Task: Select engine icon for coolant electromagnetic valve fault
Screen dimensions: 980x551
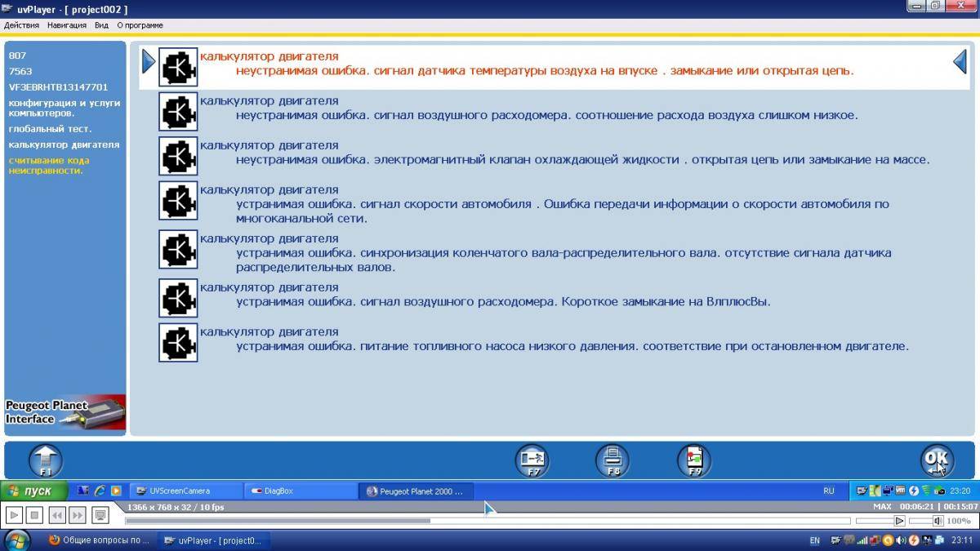Action: tap(178, 156)
